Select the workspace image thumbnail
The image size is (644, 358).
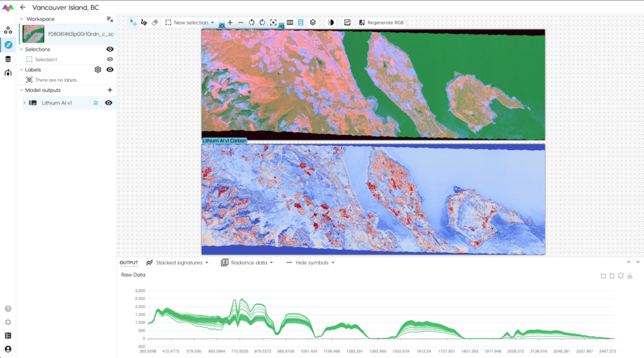coord(33,34)
